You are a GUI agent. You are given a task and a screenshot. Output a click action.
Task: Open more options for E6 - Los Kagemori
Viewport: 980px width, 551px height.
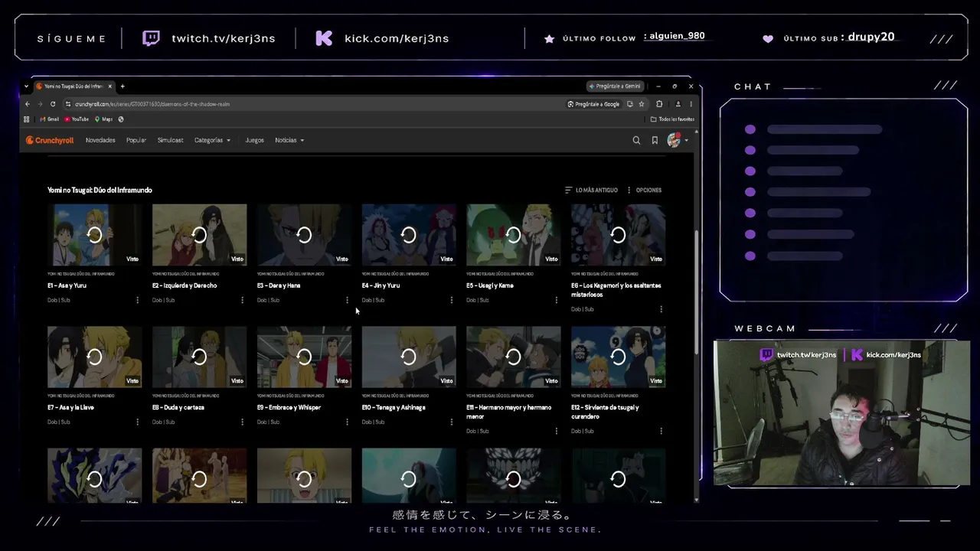[x=661, y=309]
